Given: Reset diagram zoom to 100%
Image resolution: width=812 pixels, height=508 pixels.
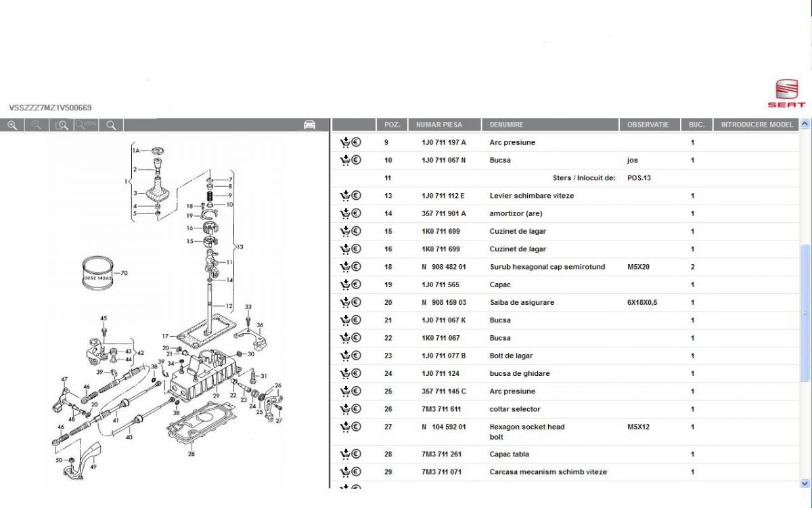Looking at the screenshot, I should pyautogui.click(x=86, y=125).
